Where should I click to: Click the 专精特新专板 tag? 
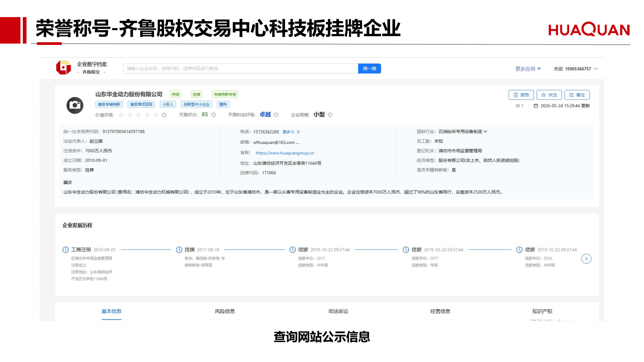[225, 95]
